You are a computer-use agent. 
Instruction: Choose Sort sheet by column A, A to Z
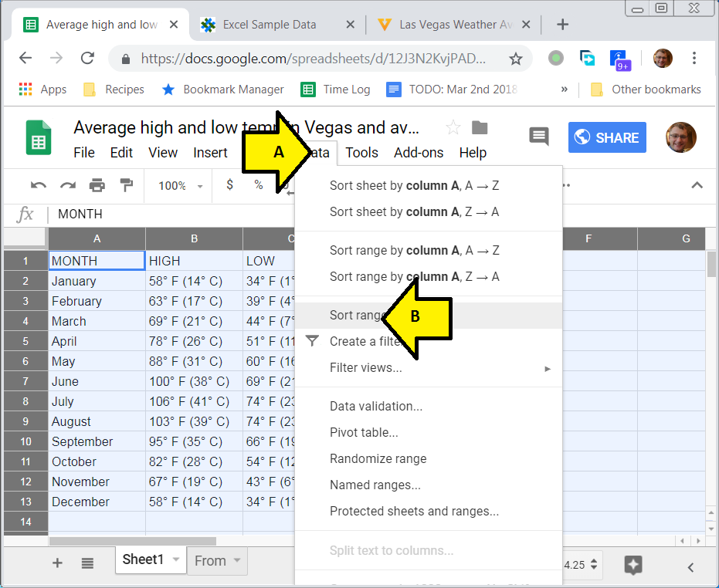point(429,186)
